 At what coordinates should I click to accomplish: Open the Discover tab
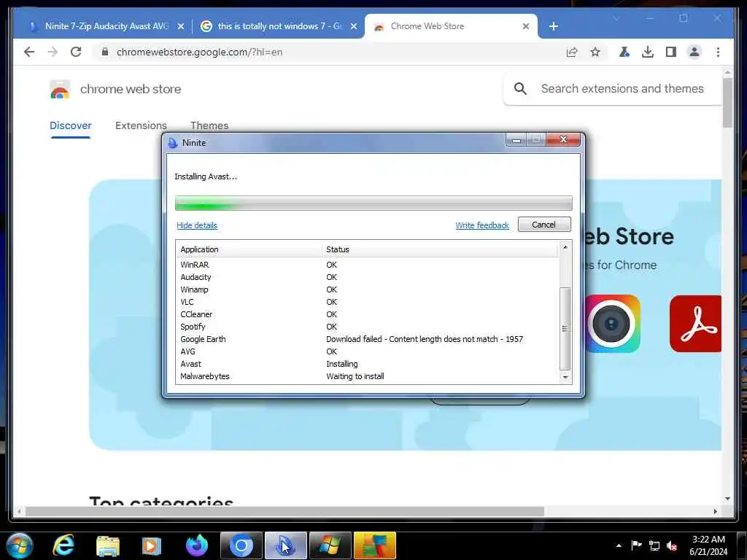click(x=71, y=125)
